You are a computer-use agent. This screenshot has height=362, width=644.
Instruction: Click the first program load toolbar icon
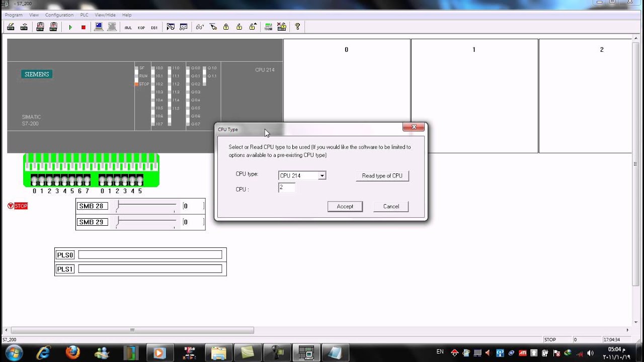[x=11, y=27]
